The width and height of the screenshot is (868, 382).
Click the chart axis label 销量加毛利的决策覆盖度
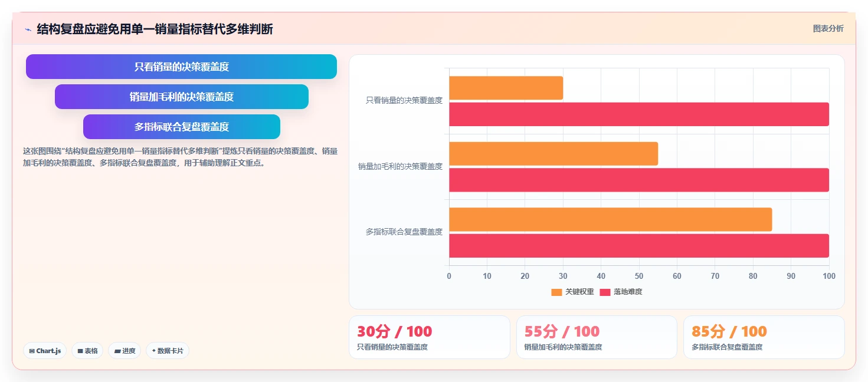coord(400,167)
